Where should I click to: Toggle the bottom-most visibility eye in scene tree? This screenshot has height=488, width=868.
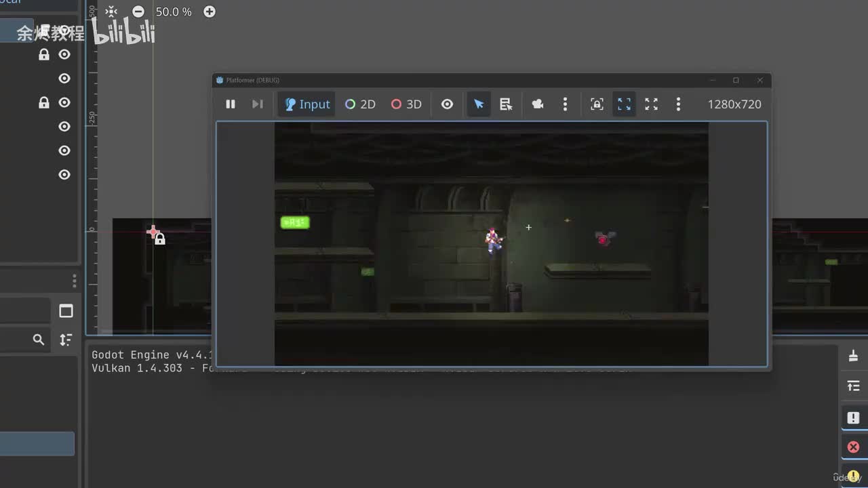(64, 175)
